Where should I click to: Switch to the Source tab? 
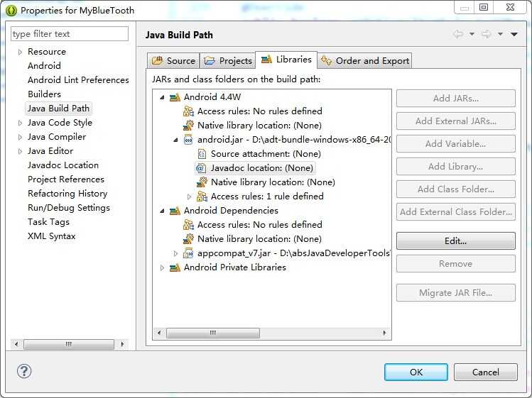(x=174, y=61)
